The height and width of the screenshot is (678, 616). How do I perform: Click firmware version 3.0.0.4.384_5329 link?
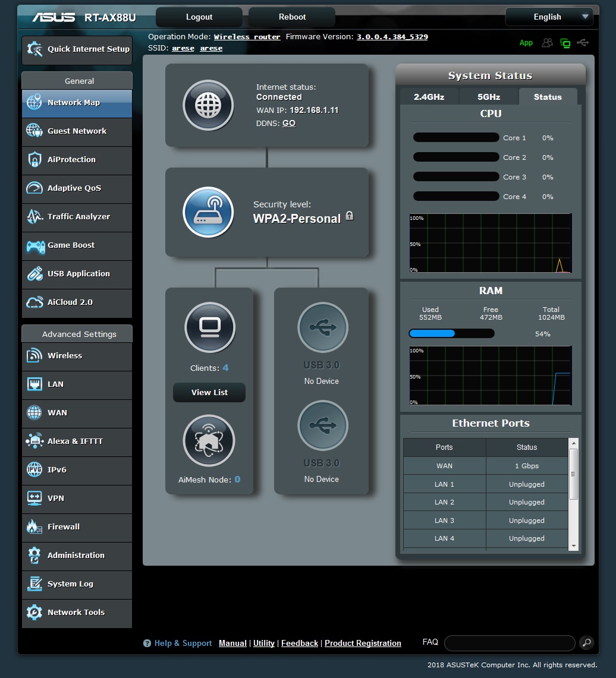pos(392,37)
